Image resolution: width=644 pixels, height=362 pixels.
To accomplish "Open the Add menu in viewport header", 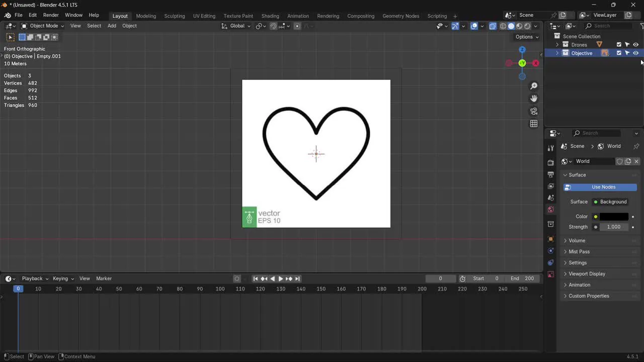I will (112, 26).
